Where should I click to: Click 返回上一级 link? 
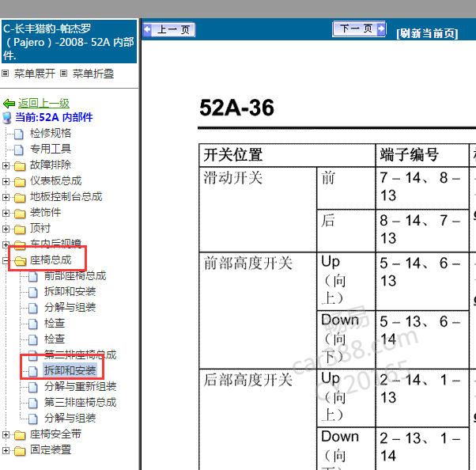pos(43,104)
